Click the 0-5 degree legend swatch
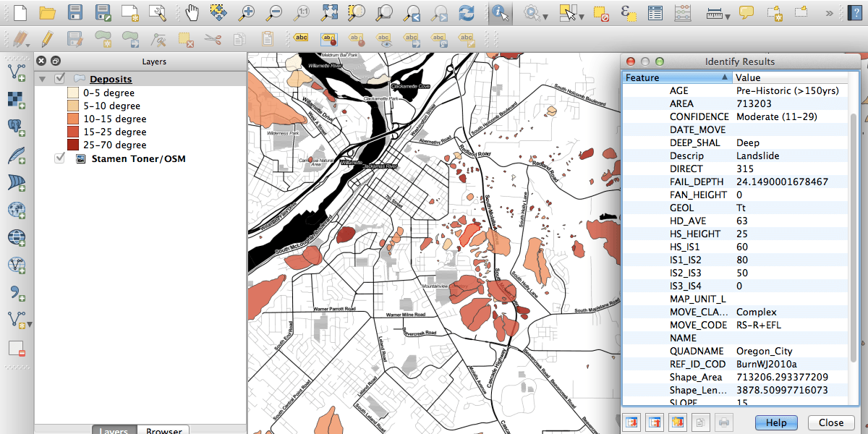This screenshot has width=868, height=434. [73, 93]
